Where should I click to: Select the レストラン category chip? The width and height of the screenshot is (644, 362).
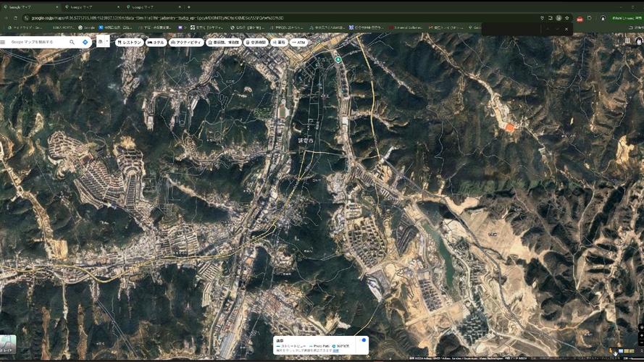point(129,43)
